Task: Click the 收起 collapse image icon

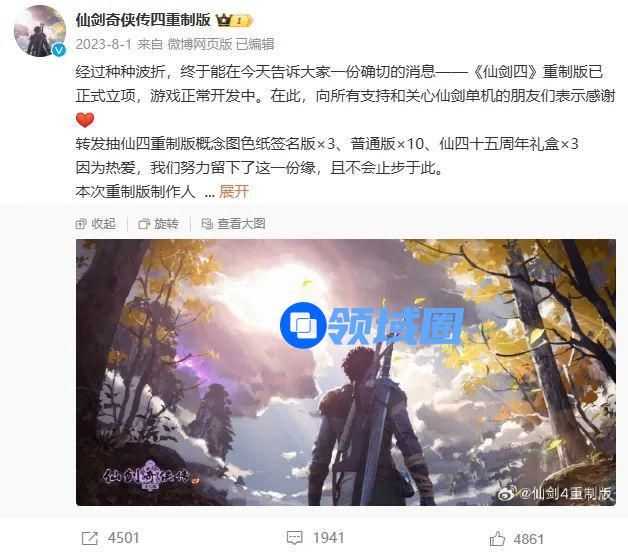Action: coord(81,224)
